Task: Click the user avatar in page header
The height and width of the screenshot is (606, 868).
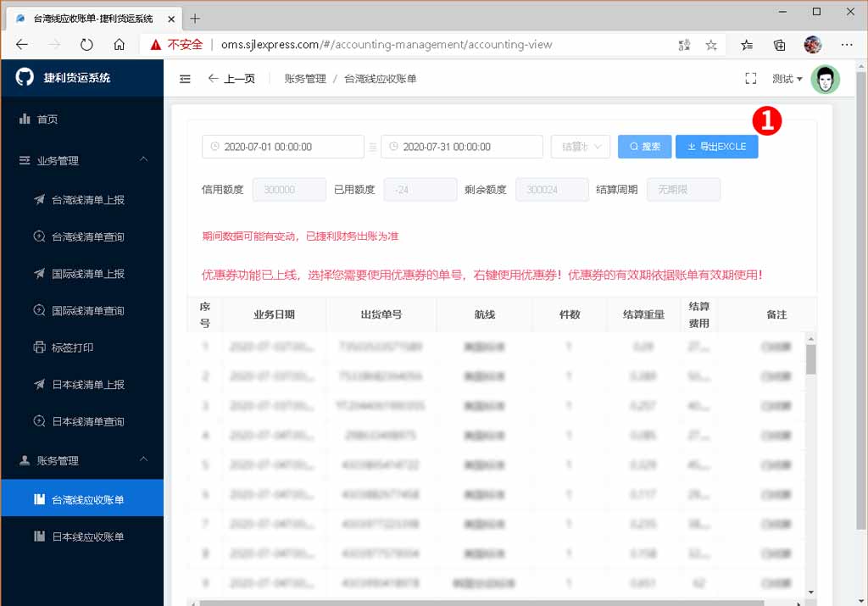Action: pos(826,79)
